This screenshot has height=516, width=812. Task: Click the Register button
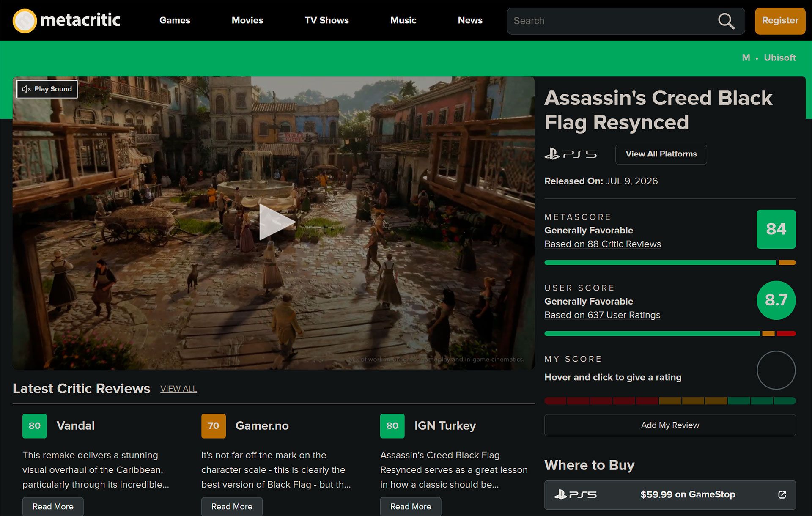(x=780, y=21)
